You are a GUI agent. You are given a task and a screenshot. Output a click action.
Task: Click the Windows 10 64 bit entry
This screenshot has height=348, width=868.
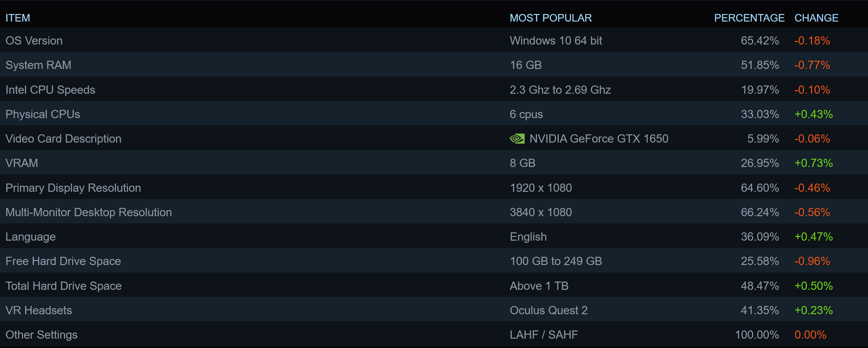pos(556,41)
